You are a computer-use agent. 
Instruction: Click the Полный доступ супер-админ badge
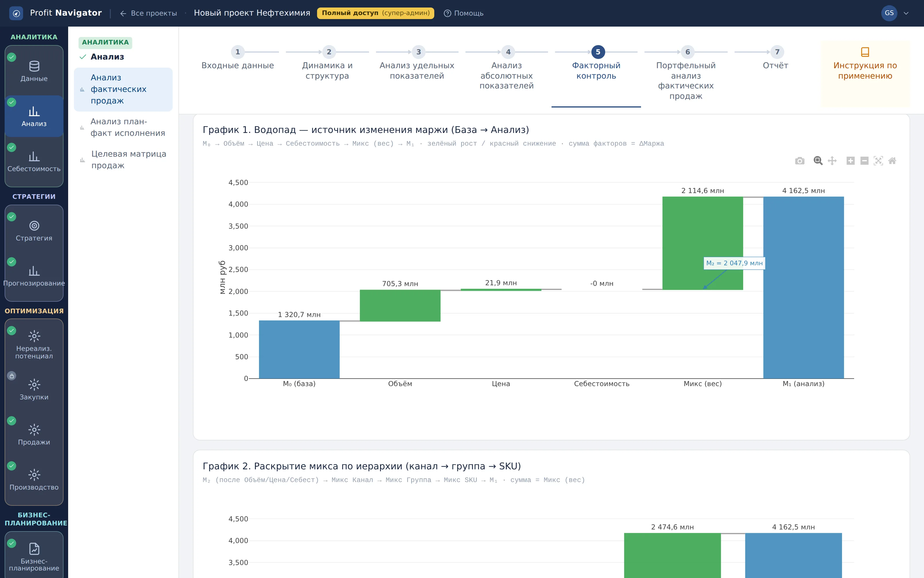(x=375, y=13)
